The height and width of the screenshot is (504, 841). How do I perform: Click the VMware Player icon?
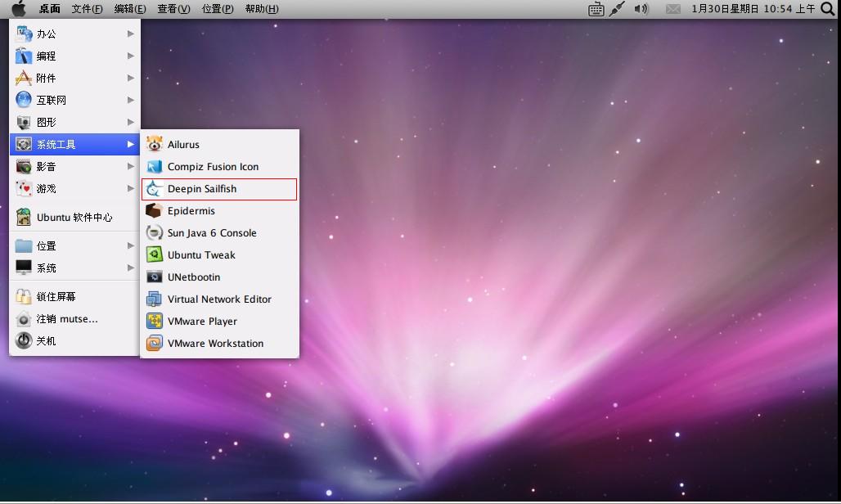[155, 322]
